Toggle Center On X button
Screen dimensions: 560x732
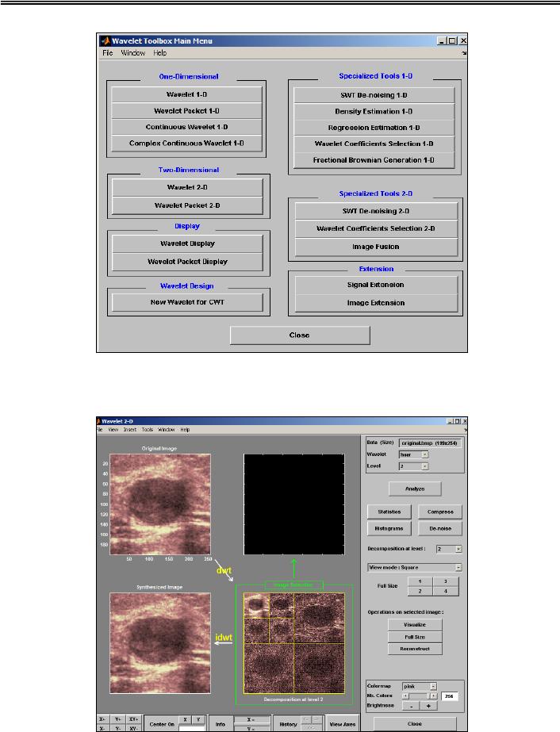(186, 719)
